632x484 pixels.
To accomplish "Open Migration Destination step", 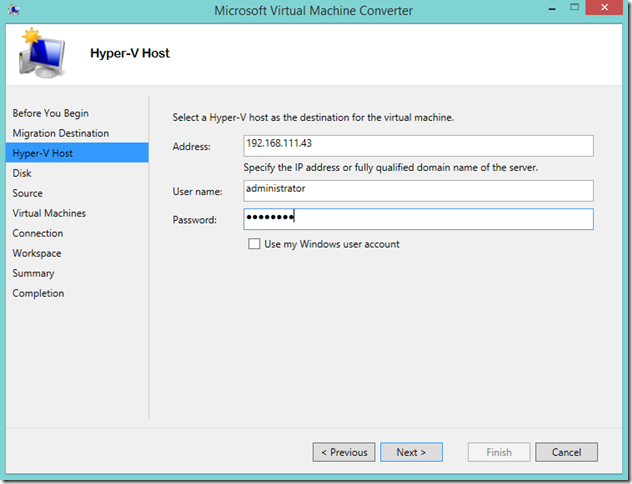I will 61,133.
